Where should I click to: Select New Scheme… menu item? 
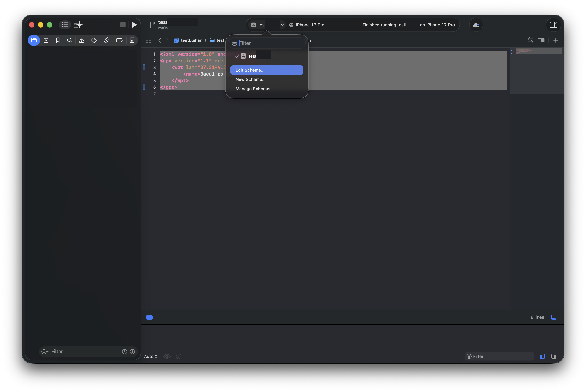[x=267, y=79]
